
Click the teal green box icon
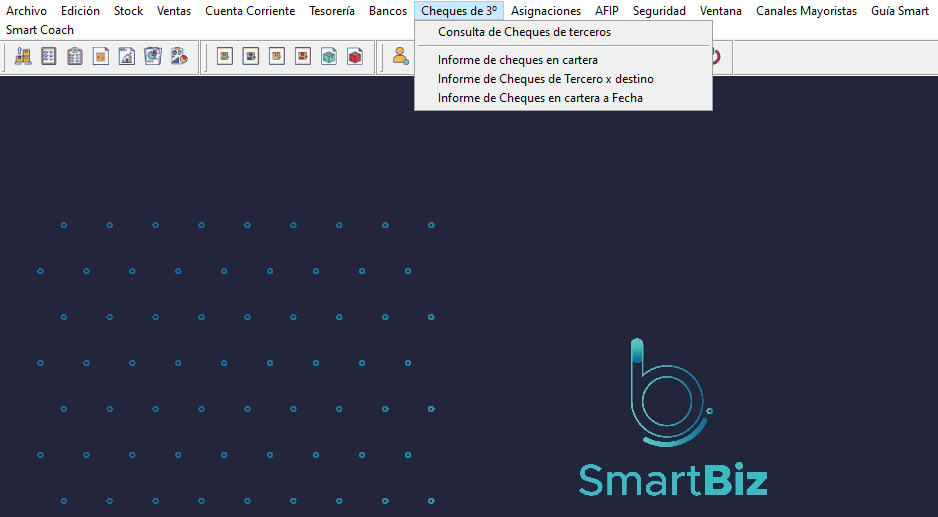coord(329,57)
